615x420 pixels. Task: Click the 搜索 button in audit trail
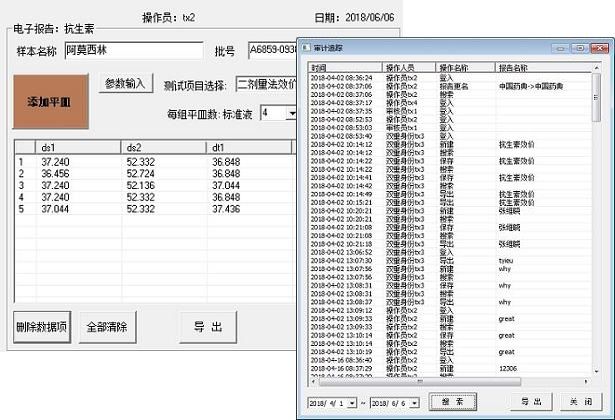coord(453,401)
